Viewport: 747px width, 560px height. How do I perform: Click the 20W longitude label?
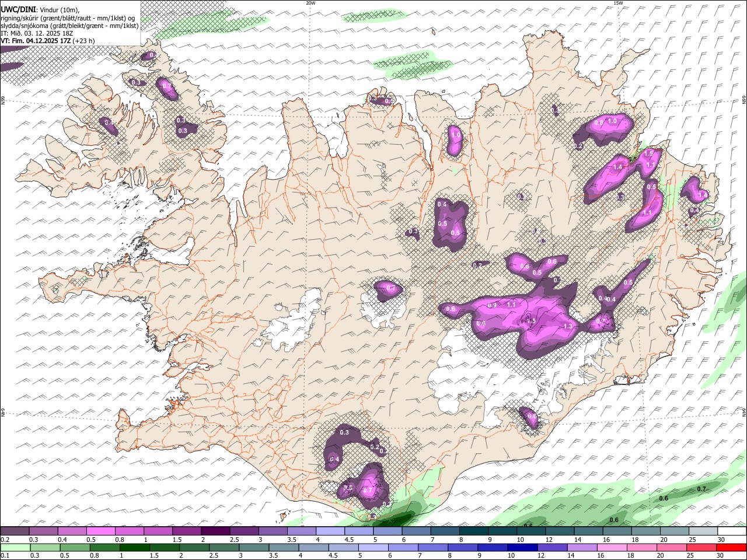(311, 3)
